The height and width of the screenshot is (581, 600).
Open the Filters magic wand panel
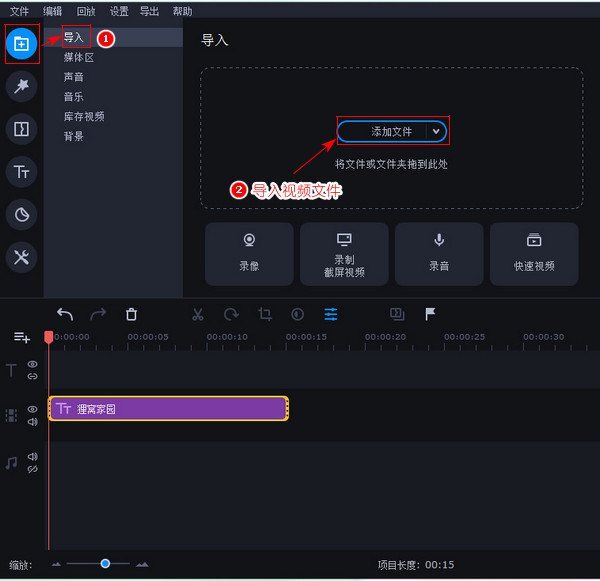point(21,86)
